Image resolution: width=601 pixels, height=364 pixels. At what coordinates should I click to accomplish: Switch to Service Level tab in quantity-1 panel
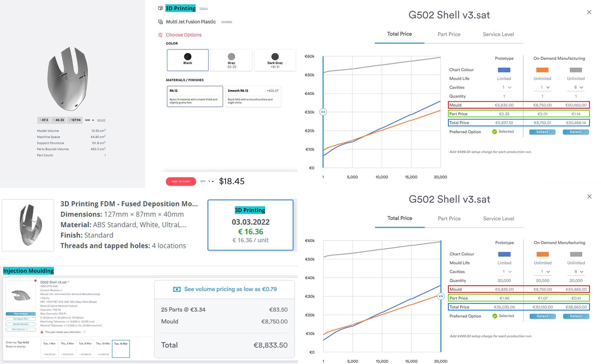[498, 34]
